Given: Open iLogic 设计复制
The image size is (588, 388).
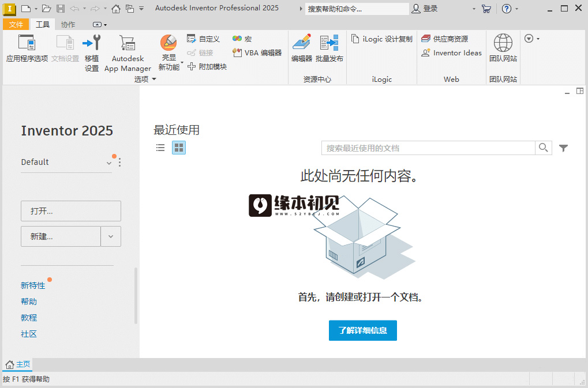Looking at the screenshot, I should tap(381, 39).
